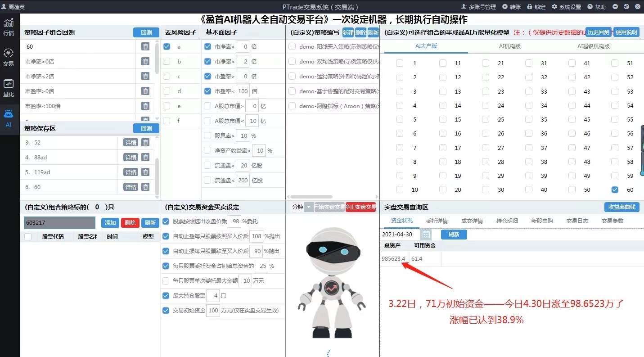This screenshot has width=644, height=357.
Task: Delete the 市盈率>0倍 factor row
Action: (145, 91)
